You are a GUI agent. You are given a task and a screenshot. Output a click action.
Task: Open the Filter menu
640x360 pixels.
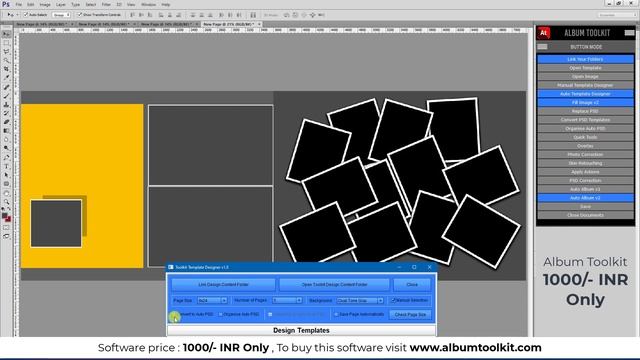(106, 4)
